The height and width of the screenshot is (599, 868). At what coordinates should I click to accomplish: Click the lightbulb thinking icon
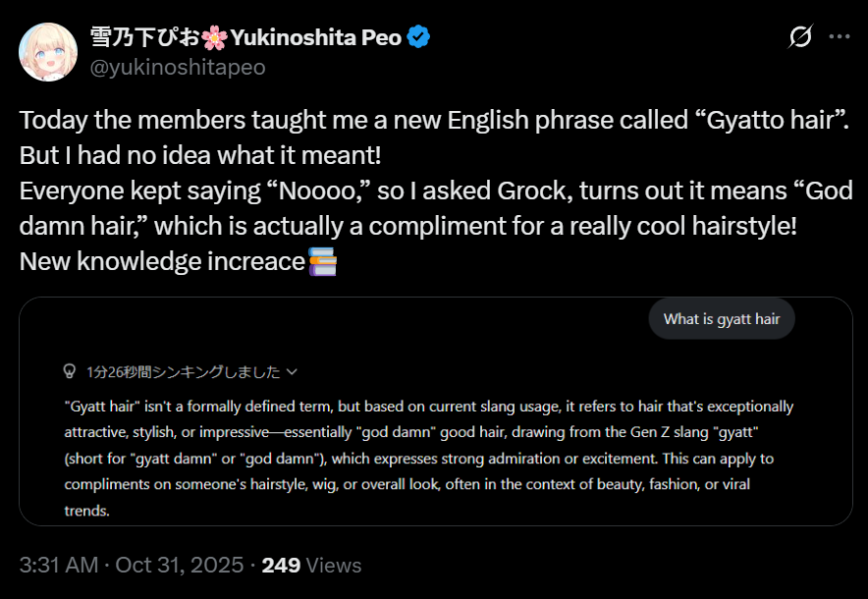70,372
